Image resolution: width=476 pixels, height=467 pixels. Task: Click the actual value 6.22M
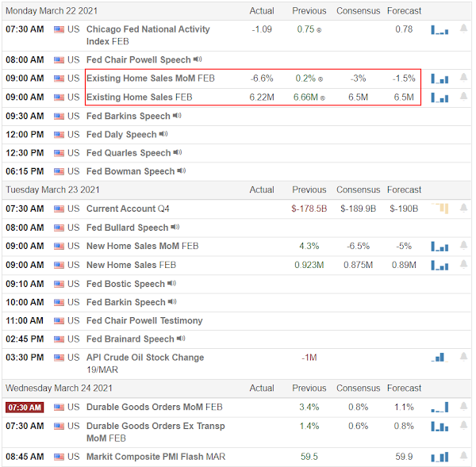(262, 97)
